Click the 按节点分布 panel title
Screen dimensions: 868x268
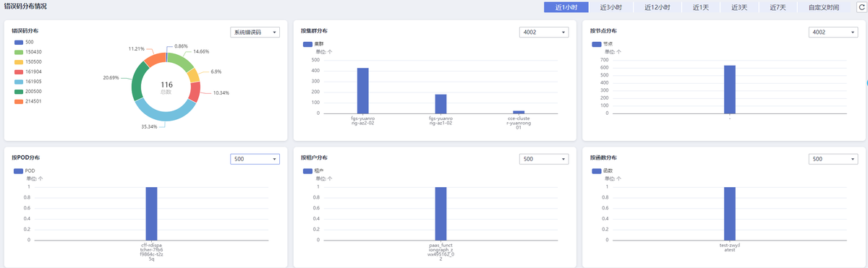point(603,31)
